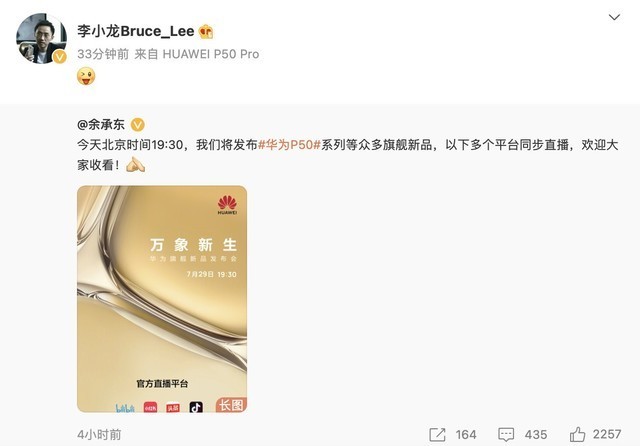The height and width of the screenshot is (446, 640).
Task: Click the 4小时前 original post timestamp
Action: click(99, 435)
